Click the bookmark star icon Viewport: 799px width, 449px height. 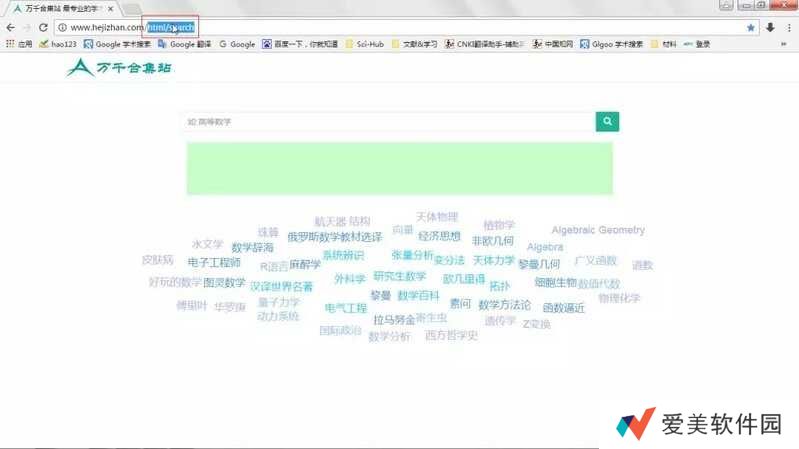(751, 28)
